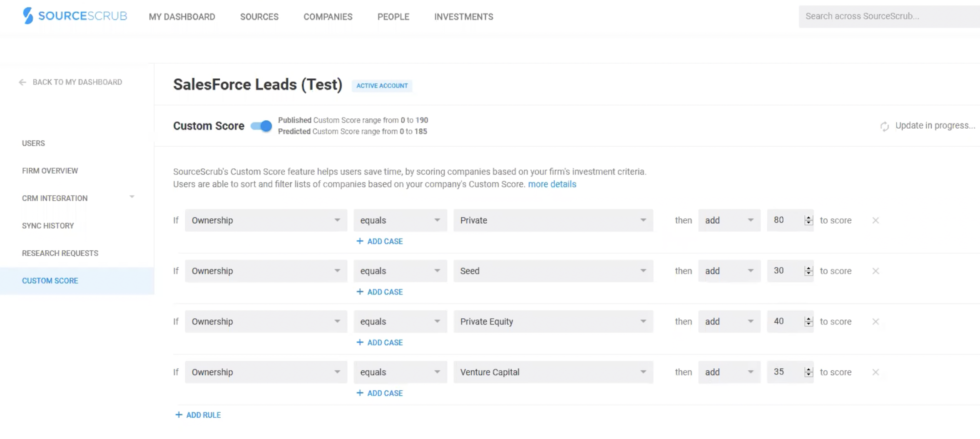Select Custom Score in the sidebar

[x=77, y=281]
